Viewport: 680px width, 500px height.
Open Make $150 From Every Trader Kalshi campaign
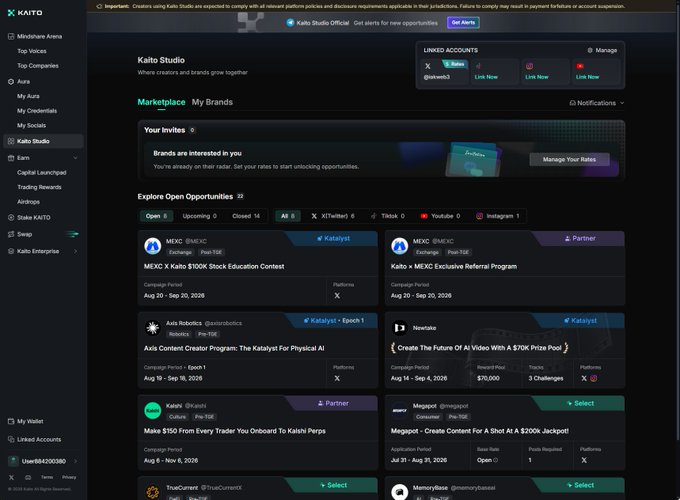pos(235,431)
